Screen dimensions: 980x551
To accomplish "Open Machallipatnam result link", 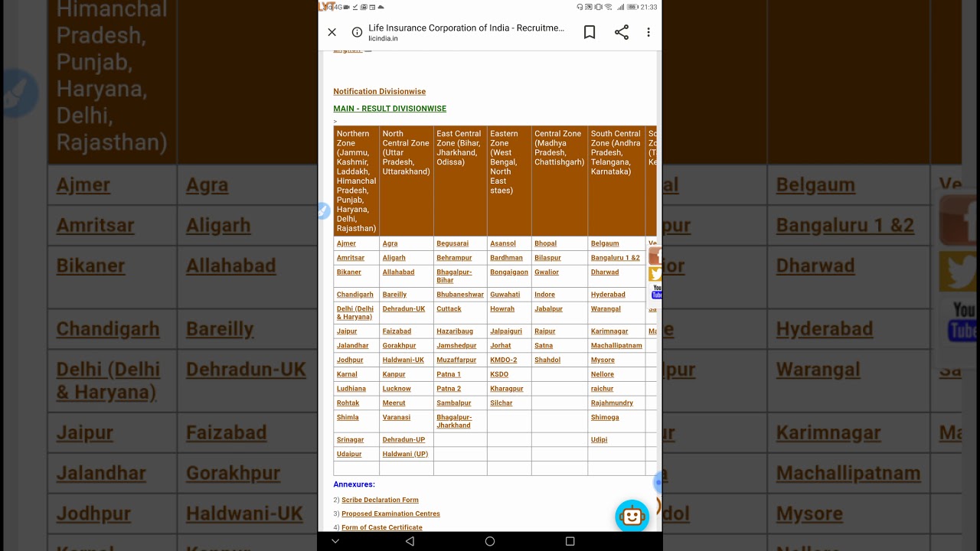I will 616,346.
